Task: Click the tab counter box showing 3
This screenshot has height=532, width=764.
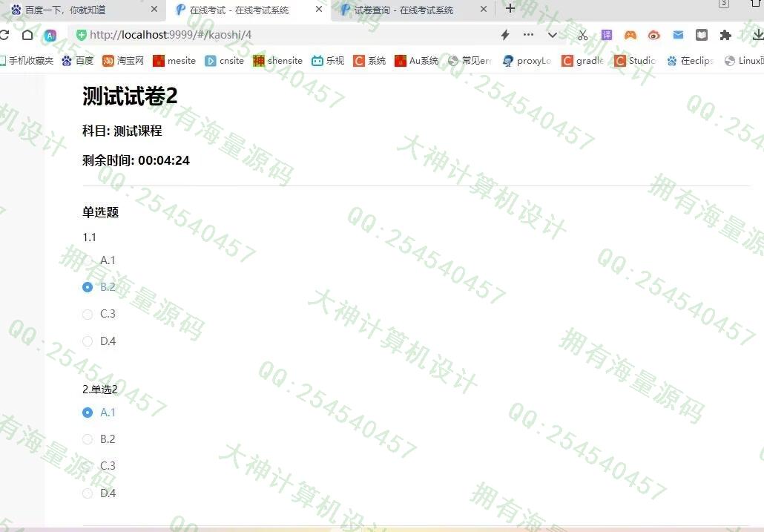Action: pos(724,4)
